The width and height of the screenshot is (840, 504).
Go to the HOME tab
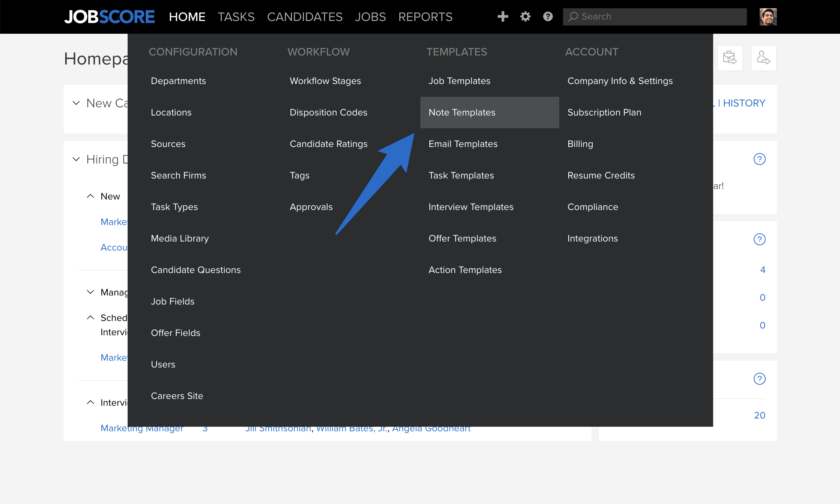(x=187, y=17)
